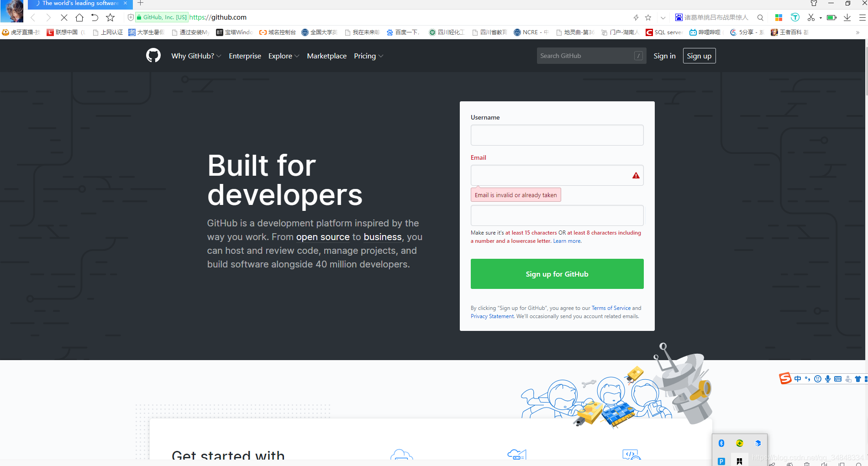Screen dimensions: 868x466
Task: Click the Baidu search box in the toolbar
Action: point(715,17)
